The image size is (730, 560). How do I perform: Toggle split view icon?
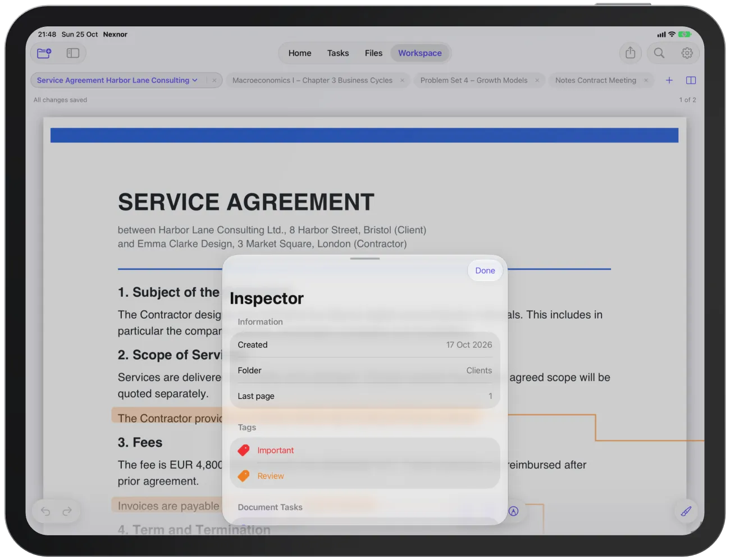[x=691, y=80]
